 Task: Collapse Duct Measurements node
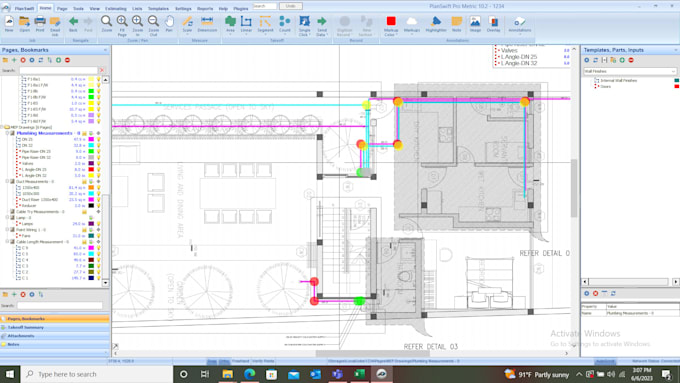click(7, 181)
